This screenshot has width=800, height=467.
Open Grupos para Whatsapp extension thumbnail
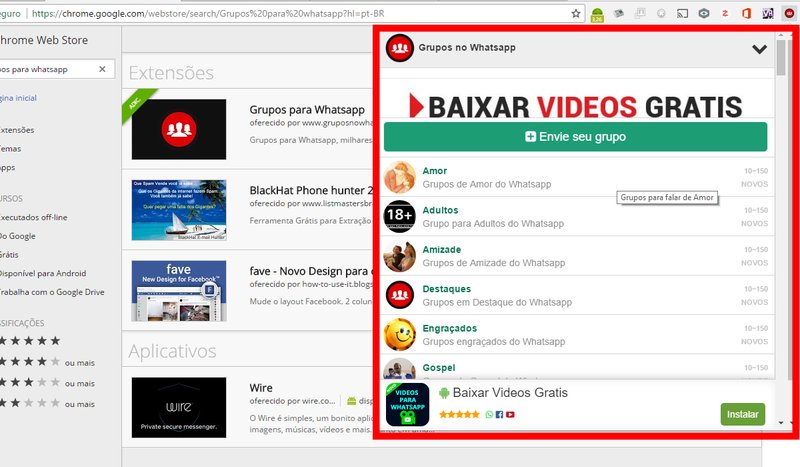point(179,129)
